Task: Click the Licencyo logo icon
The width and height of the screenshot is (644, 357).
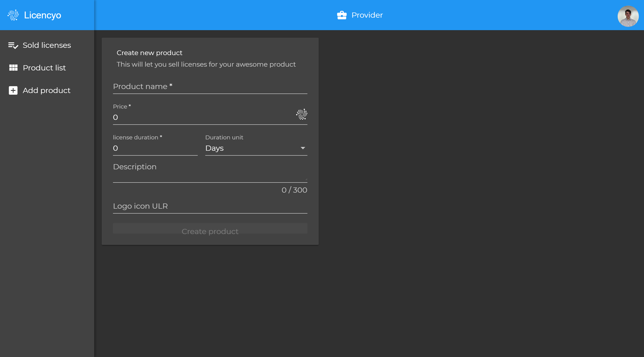Action: (13, 15)
